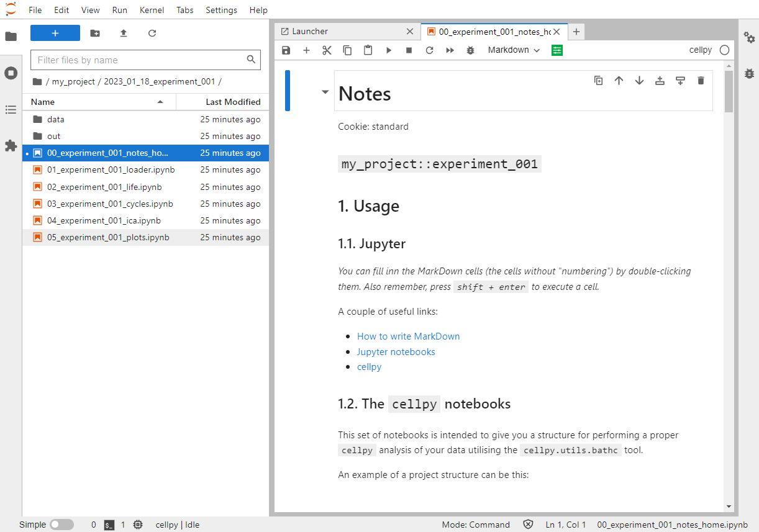Screen dimensions: 759x532
Task: Insert a cell below with plus icon
Action: click(x=306, y=50)
